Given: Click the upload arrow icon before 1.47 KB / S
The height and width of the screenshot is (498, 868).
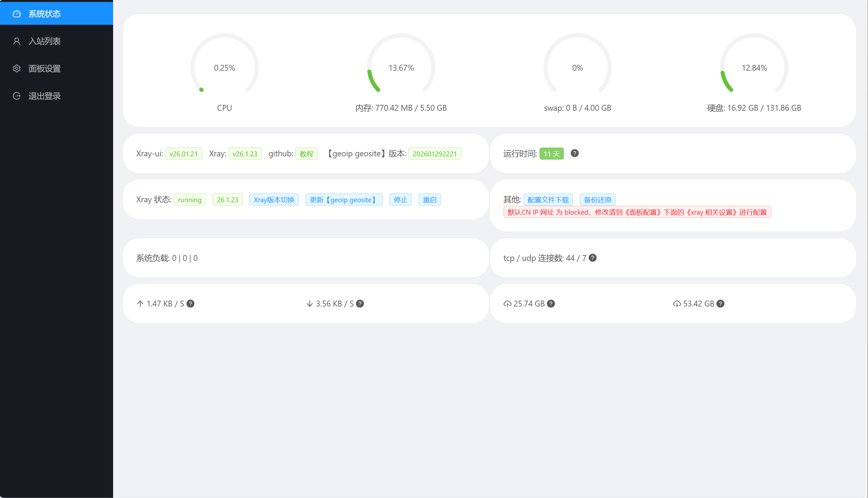Looking at the screenshot, I should point(140,304).
